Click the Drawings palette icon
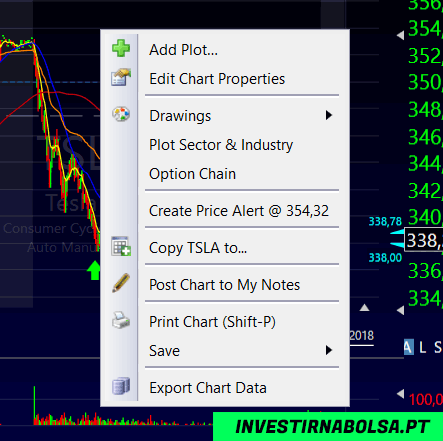The height and width of the screenshot is (441, 443). pos(121,114)
